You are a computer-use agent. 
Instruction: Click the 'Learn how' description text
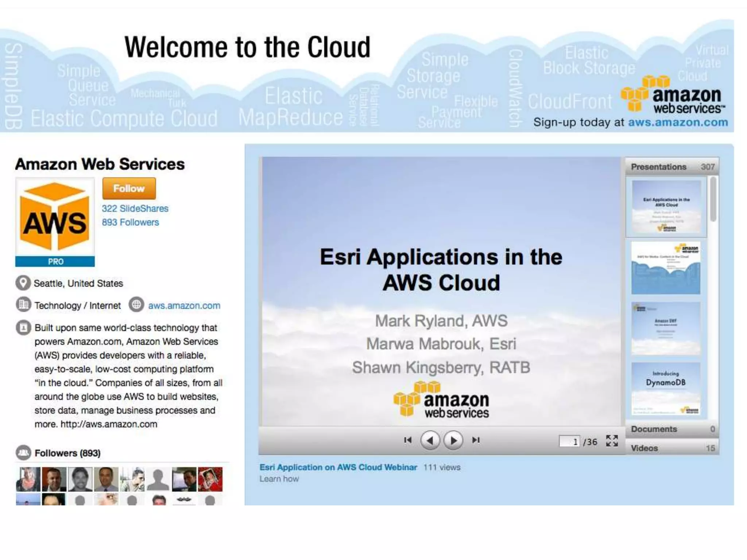tap(279, 479)
